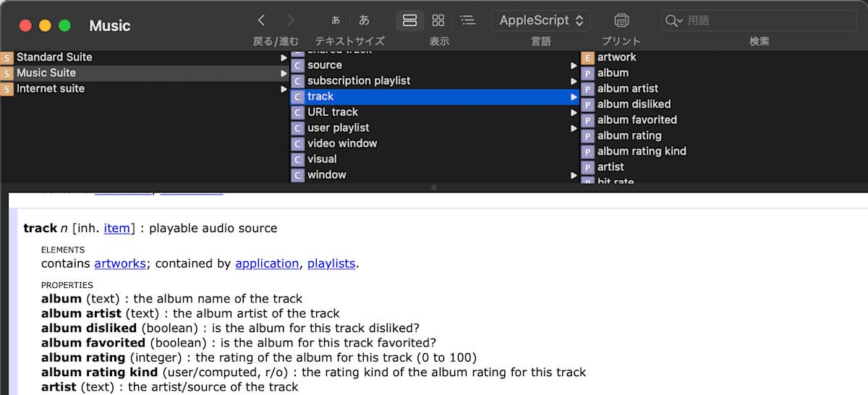Screen dimensions: 868x395
Task: Open the application link
Action: point(267,263)
